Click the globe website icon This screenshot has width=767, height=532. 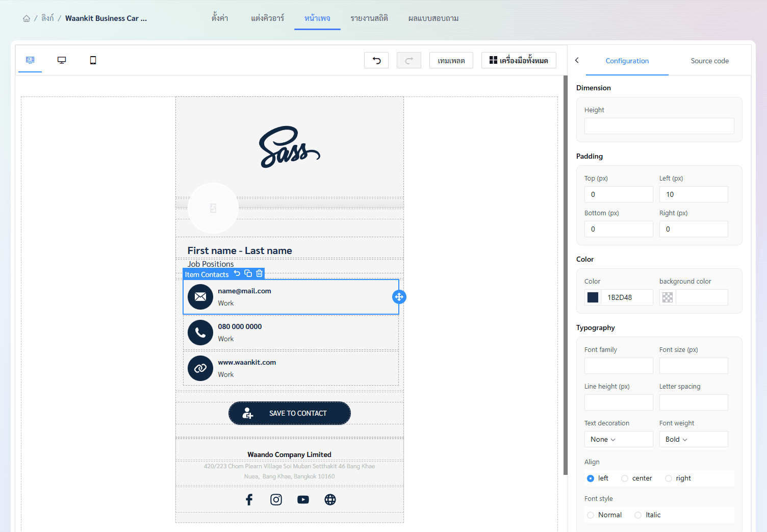pyautogui.click(x=330, y=499)
